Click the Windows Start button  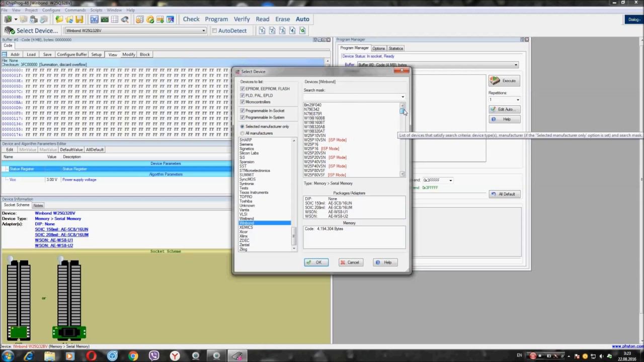[x=8, y=356]
